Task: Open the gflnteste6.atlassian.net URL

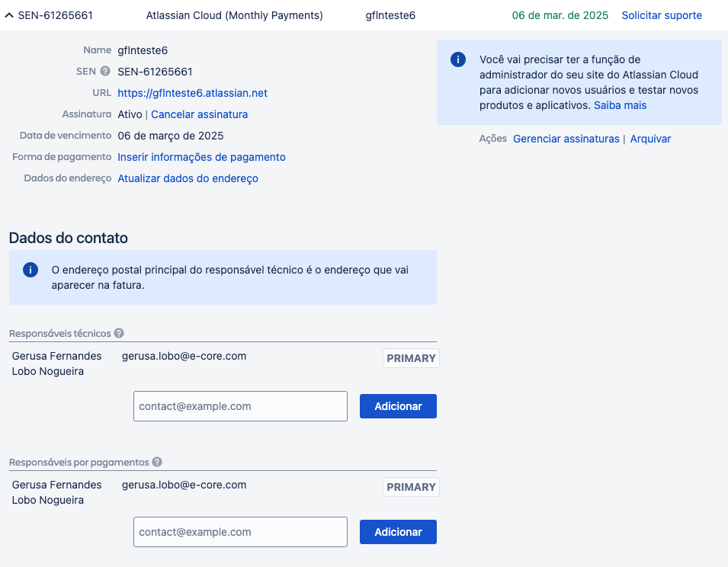Action: click(192, 93)
